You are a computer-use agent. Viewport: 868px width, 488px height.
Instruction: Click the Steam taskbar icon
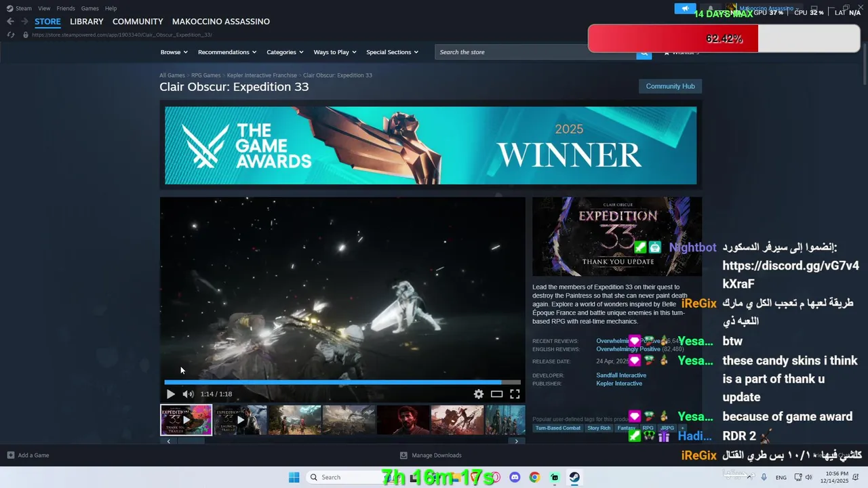tap(574, 477)
